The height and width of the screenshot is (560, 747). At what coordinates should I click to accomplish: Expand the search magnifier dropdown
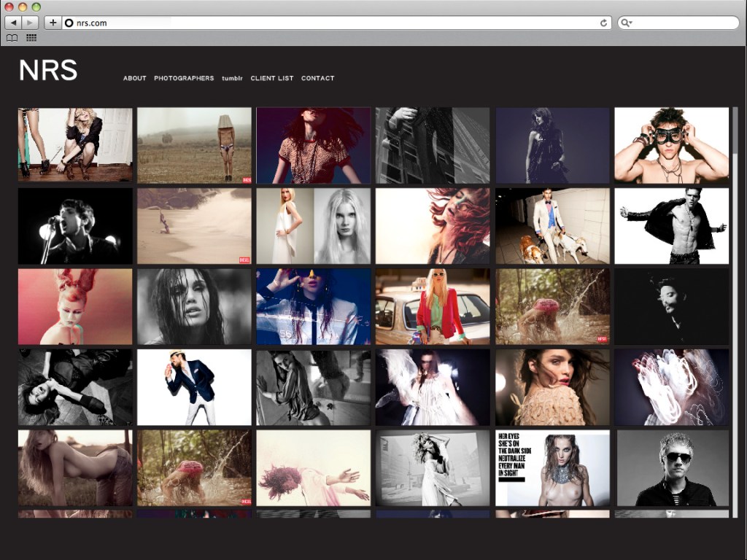(x=626, y=23)
